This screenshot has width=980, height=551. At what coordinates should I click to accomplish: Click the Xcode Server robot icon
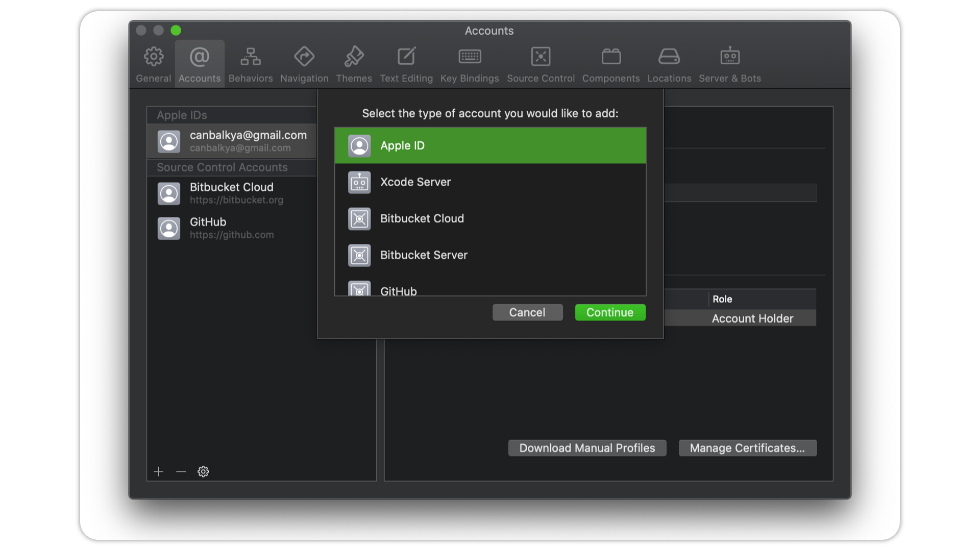359,182
